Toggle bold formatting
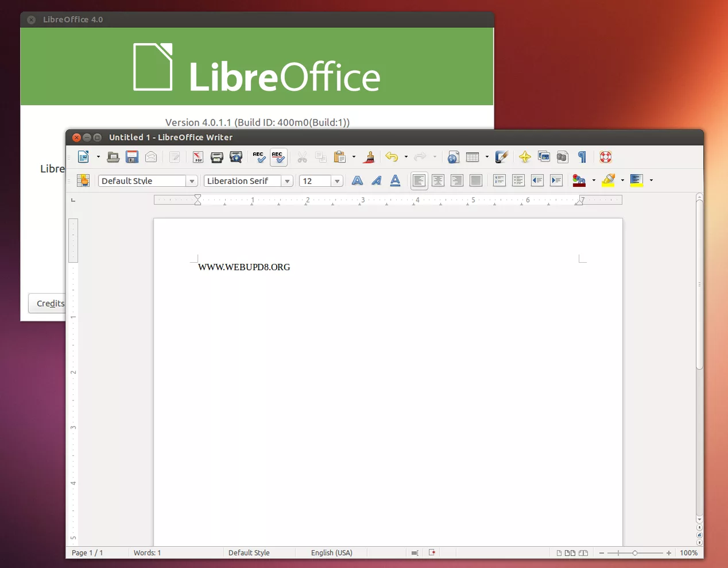Screen dimensions: 728x568 (x=357, y=180)
